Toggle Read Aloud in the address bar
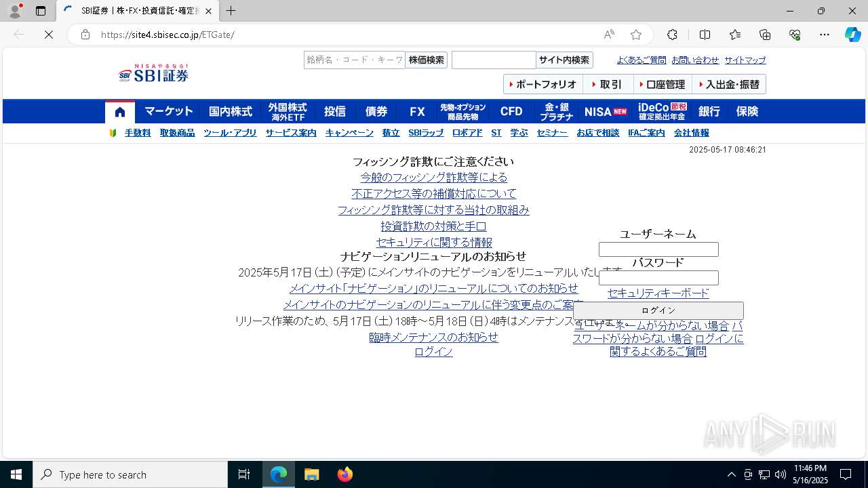Screen dimensions: 868x488 pos(609,35)
